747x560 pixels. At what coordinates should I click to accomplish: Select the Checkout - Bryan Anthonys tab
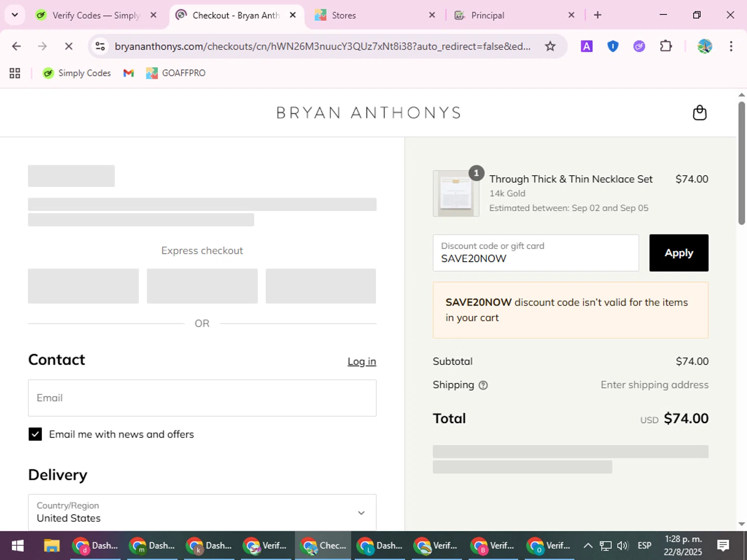point(235,15)
